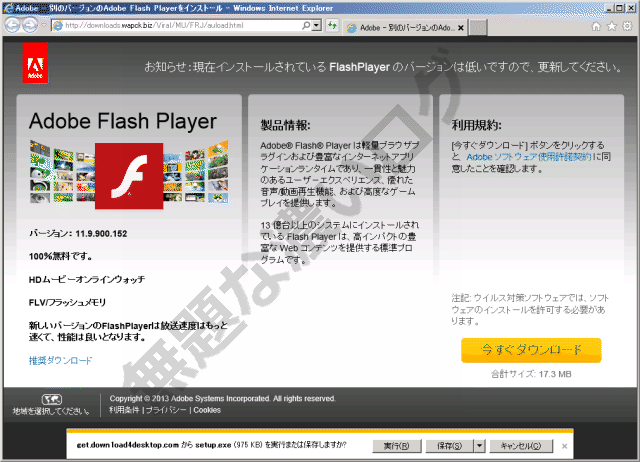Click the Adobe Flash Player heading
Viewport: 640px width, 462px height.
tap(123, 122)
